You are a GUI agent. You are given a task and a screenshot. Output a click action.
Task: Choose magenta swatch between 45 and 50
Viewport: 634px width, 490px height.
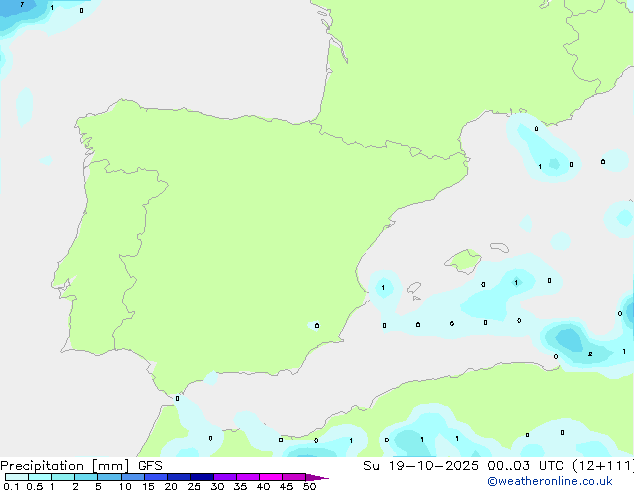pos(295,478)
